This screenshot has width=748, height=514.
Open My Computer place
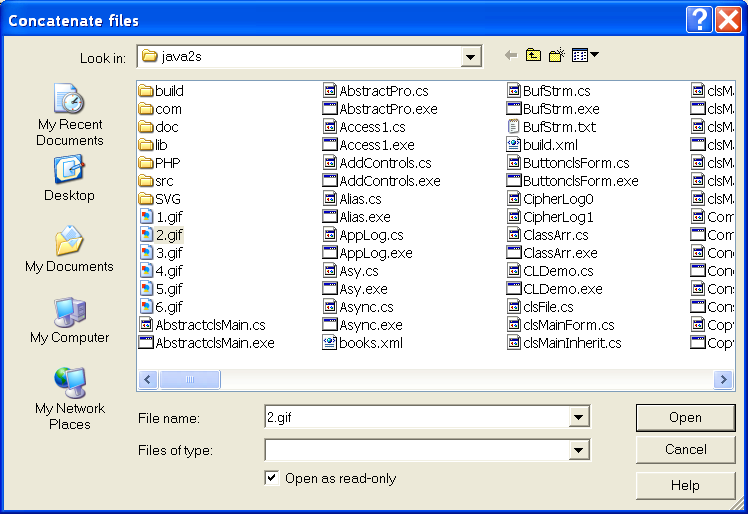(70, 320)
